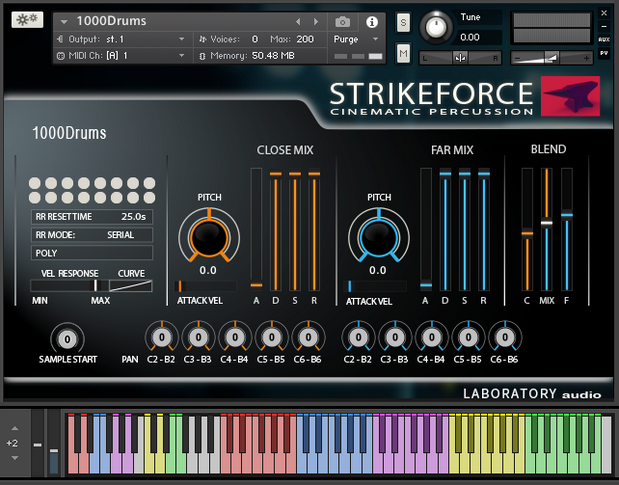Minimize the instrument with the minus icon

(x=604, y=26)
